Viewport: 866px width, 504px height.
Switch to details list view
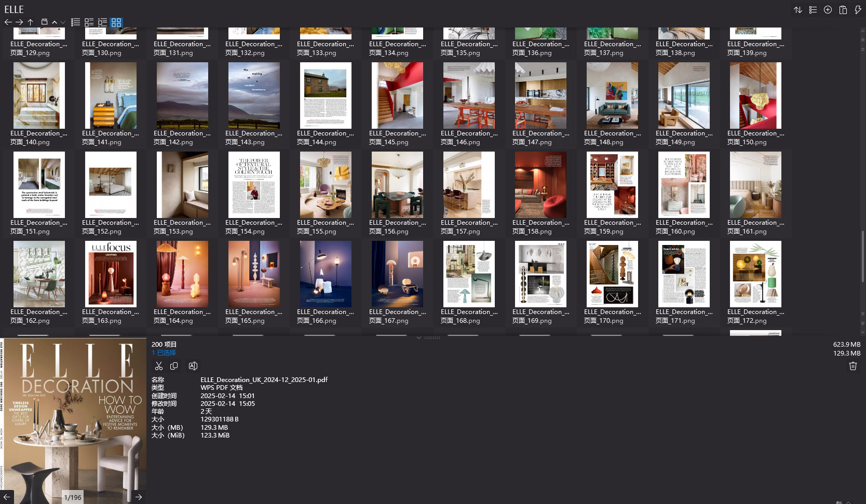click(103, 22)
